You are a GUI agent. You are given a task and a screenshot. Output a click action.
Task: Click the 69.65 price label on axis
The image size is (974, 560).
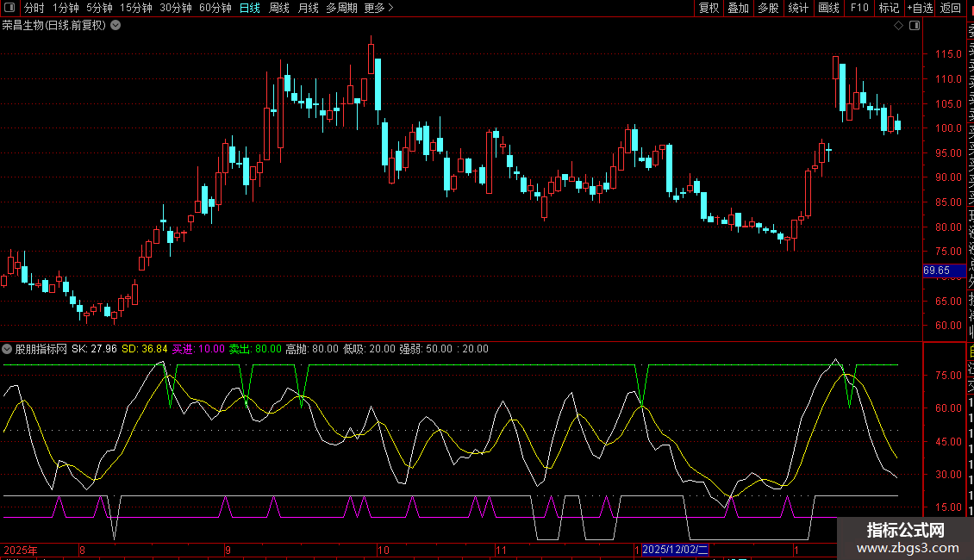936,271
